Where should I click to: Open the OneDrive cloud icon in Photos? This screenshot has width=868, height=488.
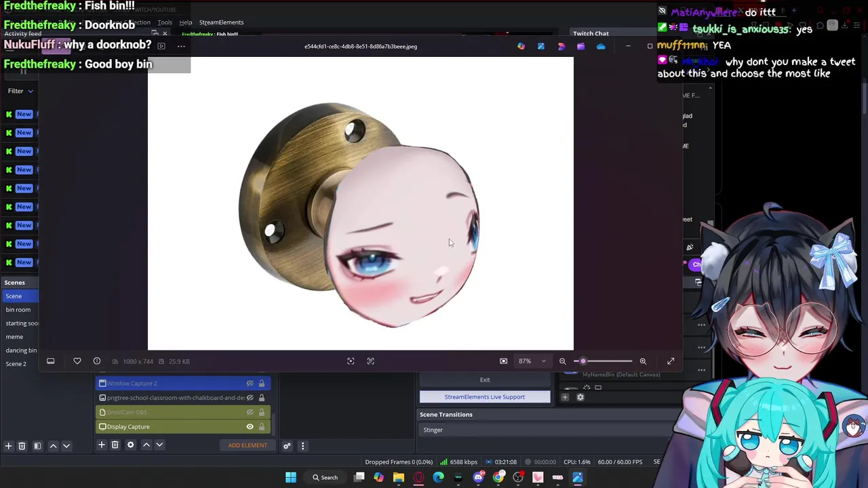tap(601, 46)
